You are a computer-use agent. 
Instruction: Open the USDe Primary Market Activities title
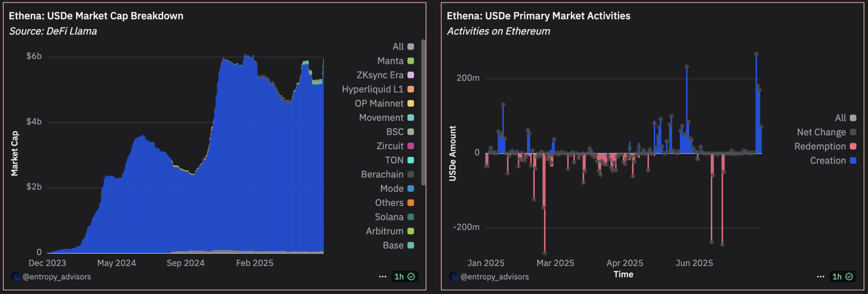539,16
